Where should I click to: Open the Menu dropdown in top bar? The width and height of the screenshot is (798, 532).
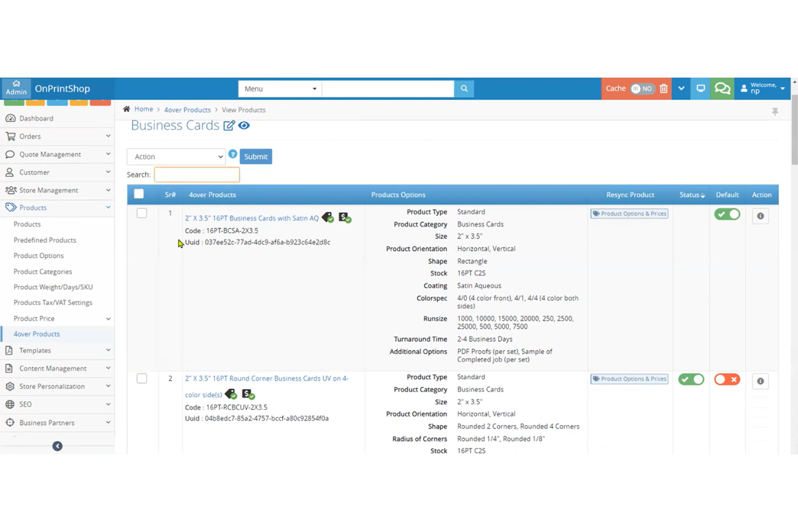pyautogui.click(x=280, y=88)
